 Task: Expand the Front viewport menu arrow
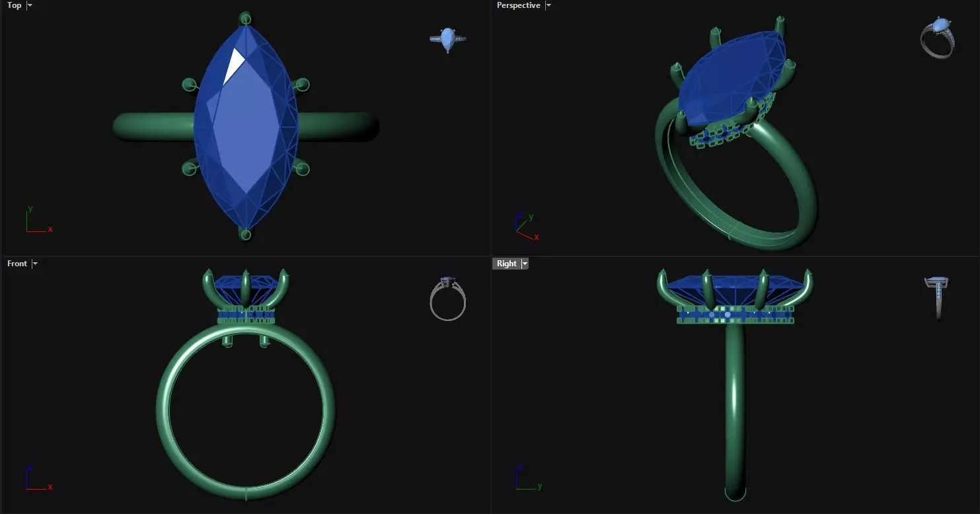click(x=35, y=264)
